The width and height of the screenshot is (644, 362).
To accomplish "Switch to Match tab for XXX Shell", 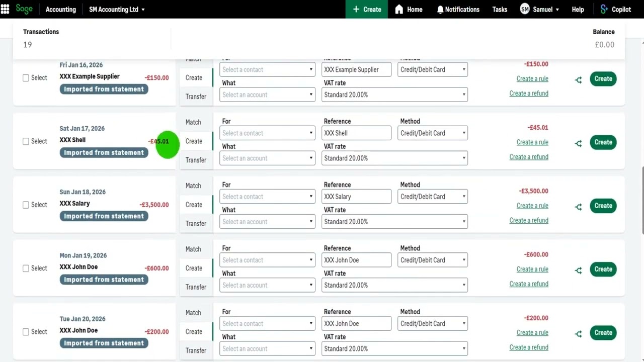I will [193, 122].
